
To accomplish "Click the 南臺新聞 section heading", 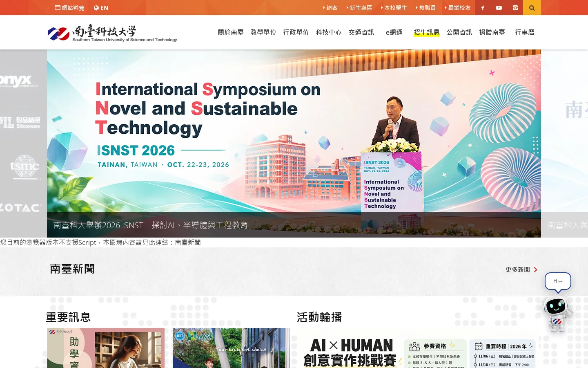I will (72, 269).
